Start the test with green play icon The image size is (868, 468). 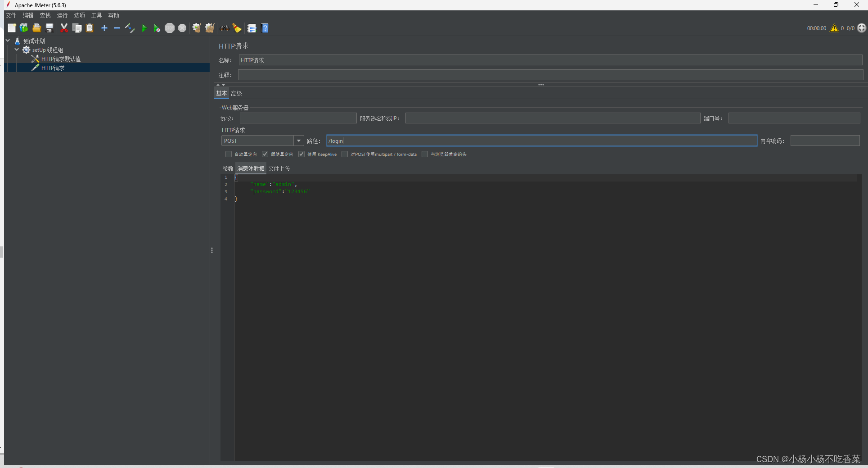(x=144, y=28)
